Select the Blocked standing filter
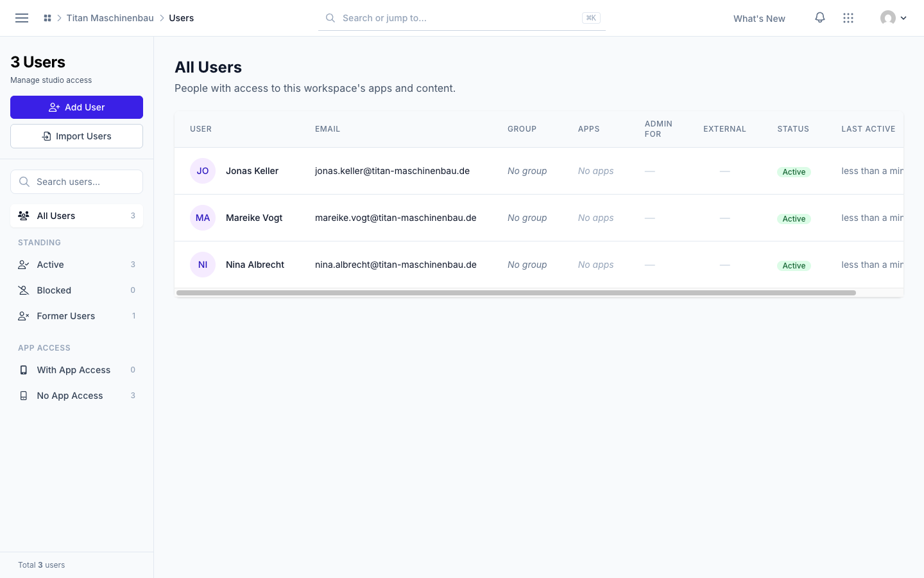924x578 pixels. [76, 290]
